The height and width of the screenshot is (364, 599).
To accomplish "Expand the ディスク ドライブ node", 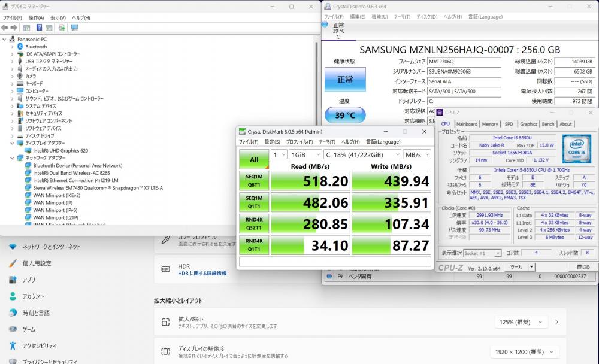I will point(12,136).
